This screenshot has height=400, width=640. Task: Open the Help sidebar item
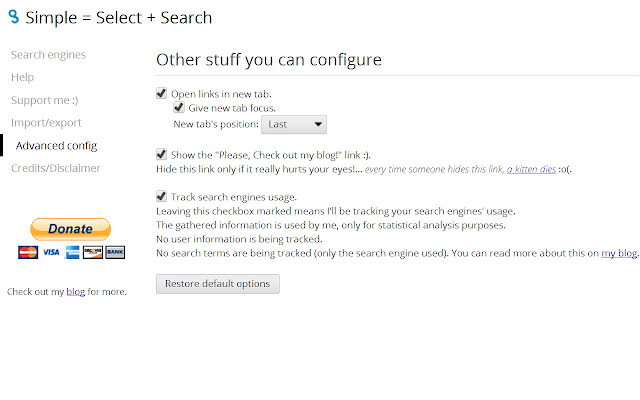[22, 77]
